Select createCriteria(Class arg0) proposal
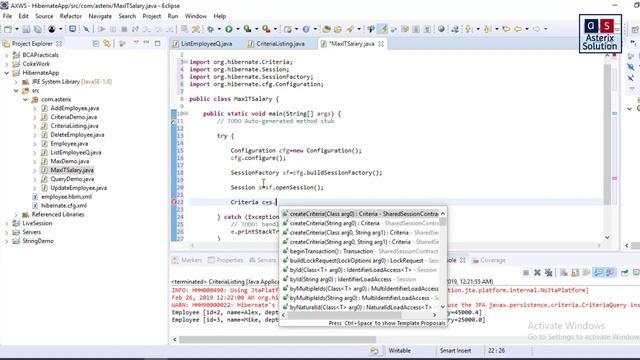The image size is (640, 360). (361, 214)
